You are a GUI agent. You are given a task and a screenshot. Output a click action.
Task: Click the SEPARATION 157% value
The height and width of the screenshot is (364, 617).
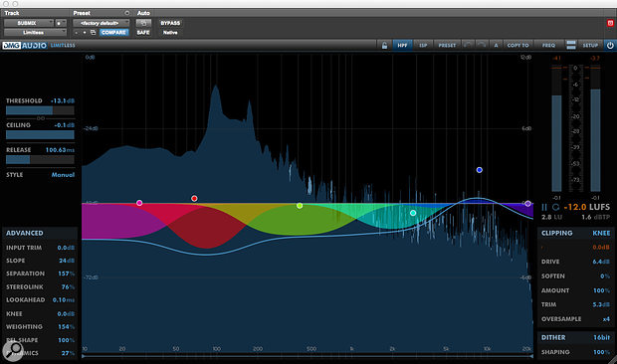click(x=67, y=273)
